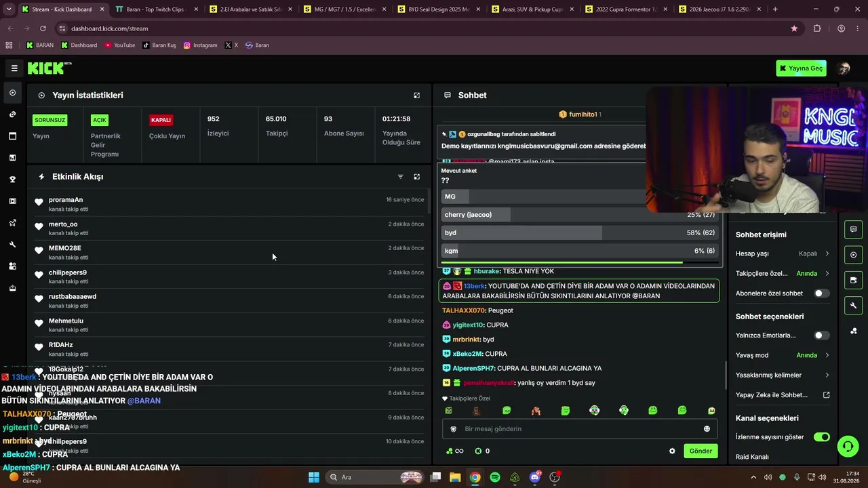Screen dimensions: 868x488
Task: Click proramaAn in the activity feed
Action: click(66, 200)
